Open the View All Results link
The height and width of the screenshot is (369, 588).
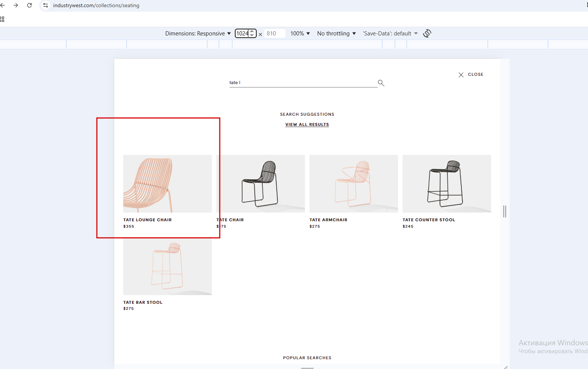coord(307,124)
